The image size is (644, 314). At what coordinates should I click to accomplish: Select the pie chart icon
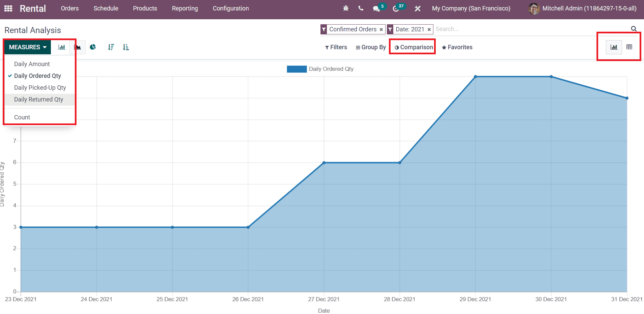point(93,47)
